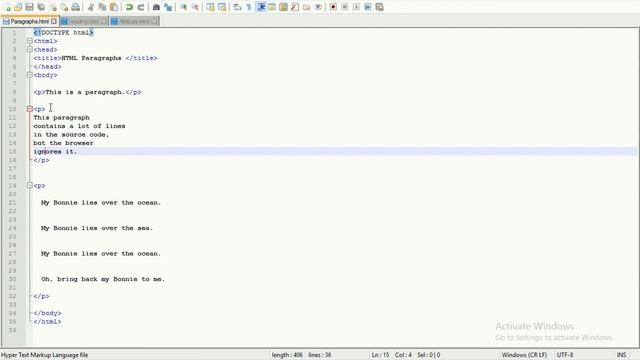Click 'Windows (CR LF)' line-ending status
640x360 pixels.
524,355
